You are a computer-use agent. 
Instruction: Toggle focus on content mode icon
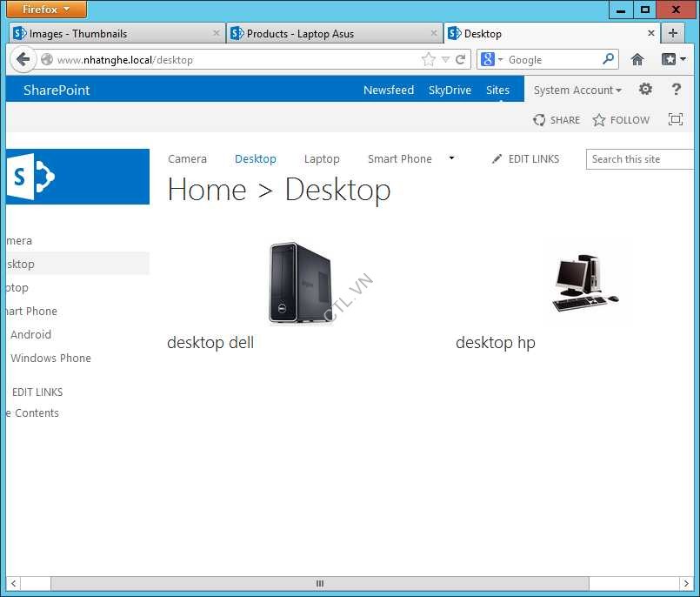675,120
